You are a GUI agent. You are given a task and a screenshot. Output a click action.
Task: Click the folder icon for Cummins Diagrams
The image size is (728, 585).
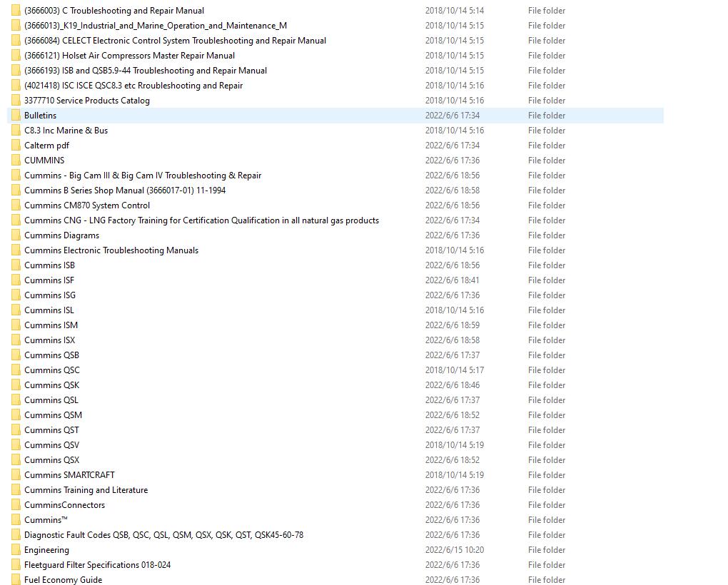16,235
